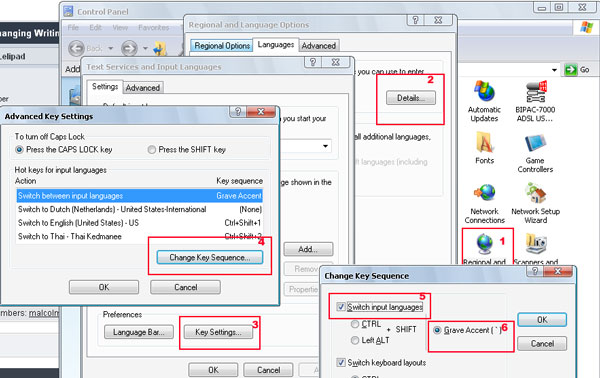Open the Network Connections icon
Screen dimensions: 600x378
(x=485, y=193)
